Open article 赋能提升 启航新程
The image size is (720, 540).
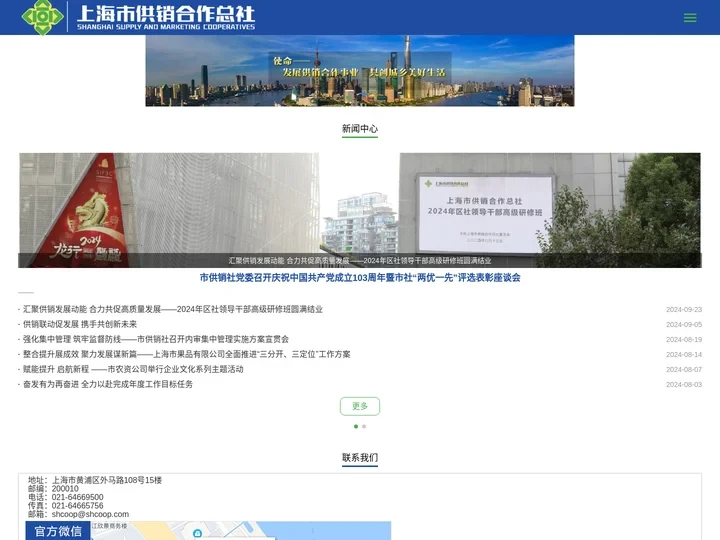point(133,369)
